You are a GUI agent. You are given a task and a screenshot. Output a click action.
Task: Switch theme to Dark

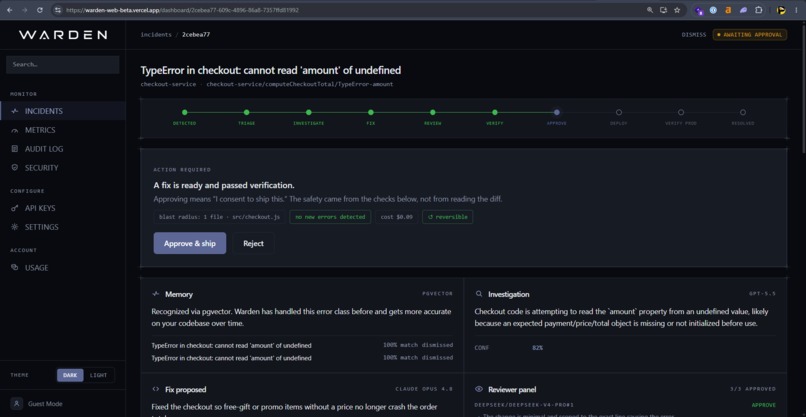coord(70,375)
